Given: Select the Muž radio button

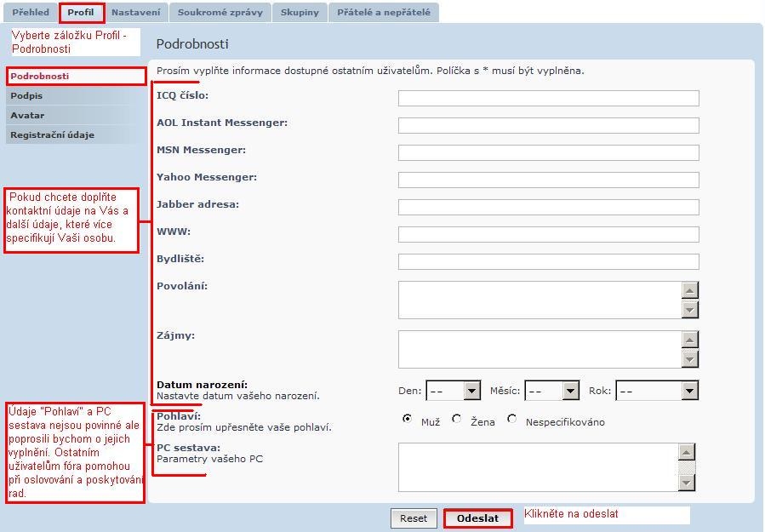Looking at the screenshot, I should [408, 419].
